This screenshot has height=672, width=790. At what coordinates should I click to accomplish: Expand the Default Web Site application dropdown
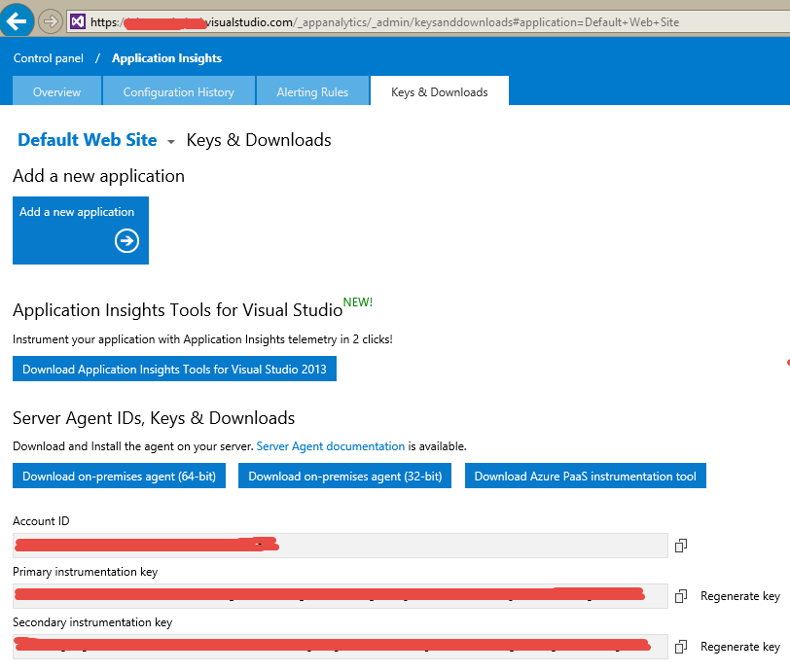[x=171, y=142]
